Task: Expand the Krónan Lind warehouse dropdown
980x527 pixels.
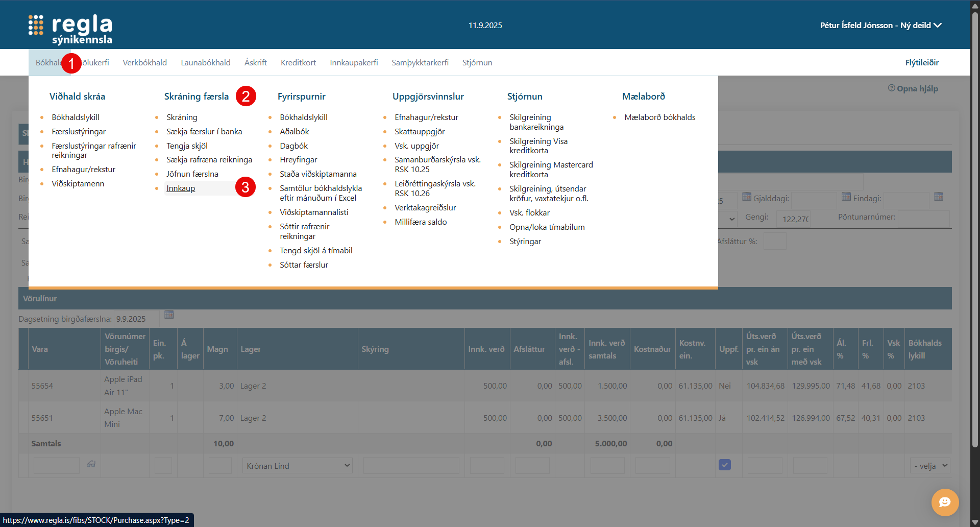Action: [298, 466]
